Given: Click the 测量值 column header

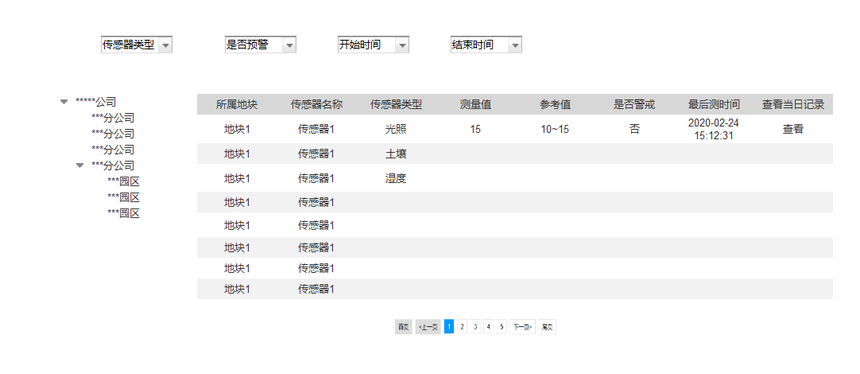Looking at the screenshot, I should pyautogui.click(x=476, y=104).
